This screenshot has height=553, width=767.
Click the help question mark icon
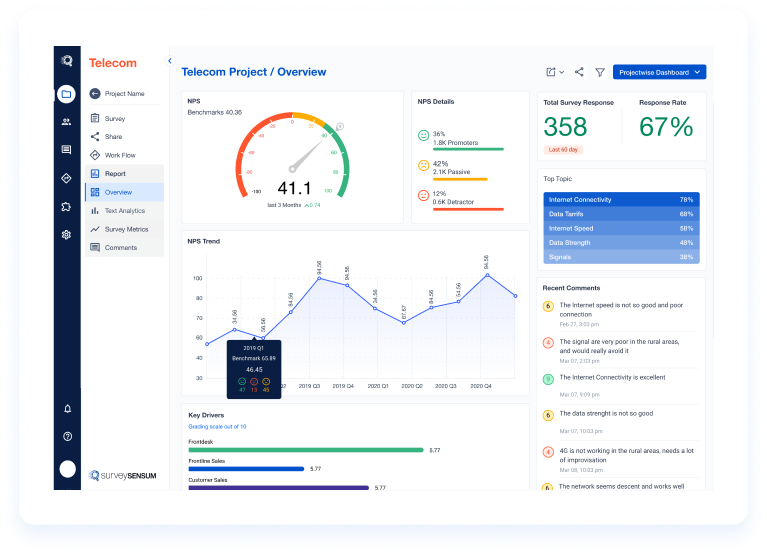click(68, 437)
